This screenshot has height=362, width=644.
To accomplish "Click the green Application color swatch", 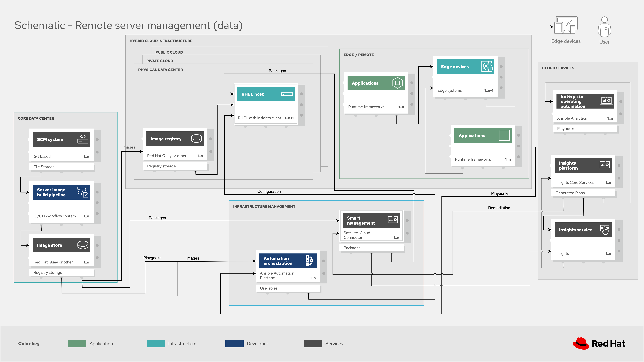I will [77, 344].
